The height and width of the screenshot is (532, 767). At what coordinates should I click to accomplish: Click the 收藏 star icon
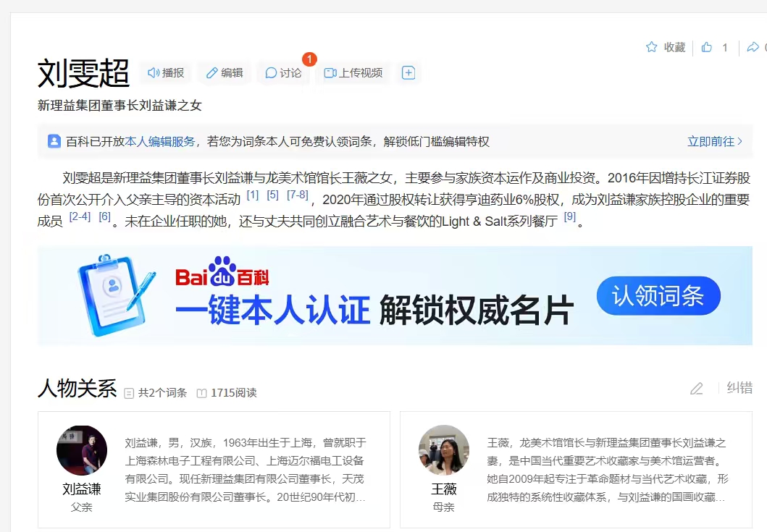tap(652, 47)
